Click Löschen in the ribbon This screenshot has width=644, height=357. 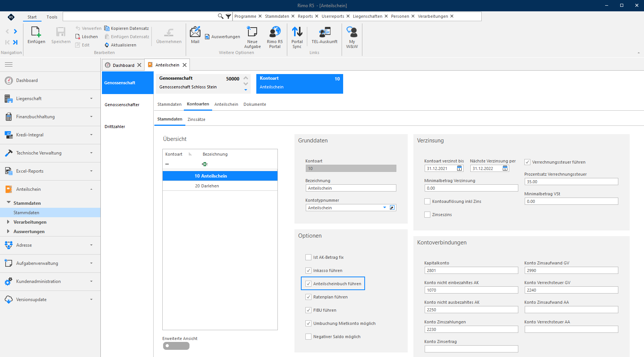pyautogui.click(x=86, y=37)
